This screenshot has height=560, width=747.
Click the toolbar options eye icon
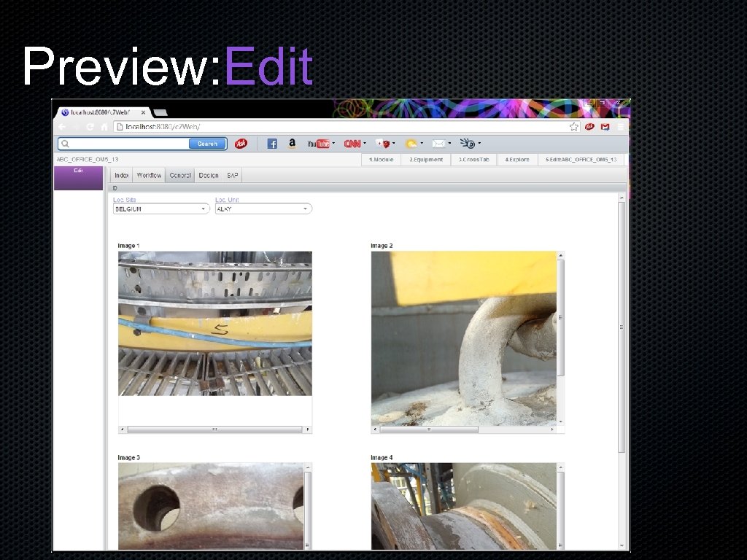click(468, 144)
